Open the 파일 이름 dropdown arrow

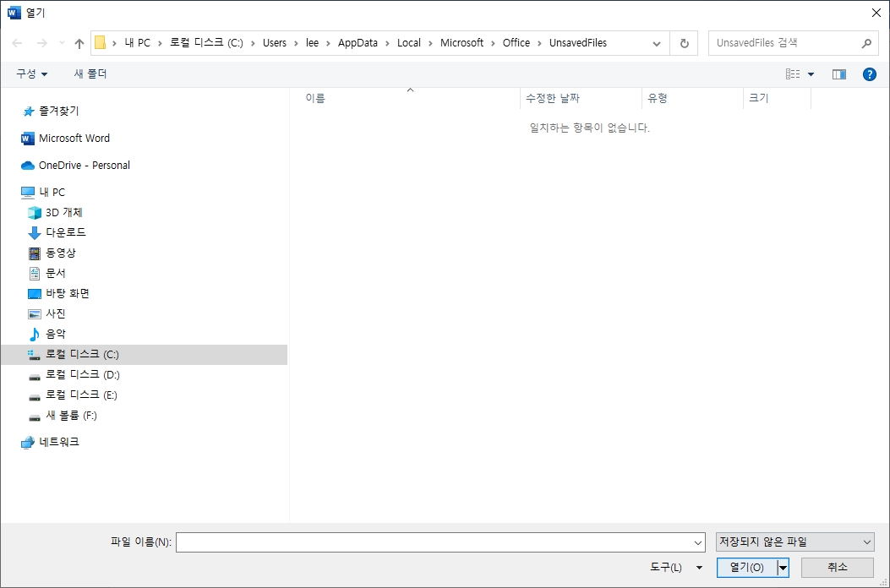click(x=698, y=542)
